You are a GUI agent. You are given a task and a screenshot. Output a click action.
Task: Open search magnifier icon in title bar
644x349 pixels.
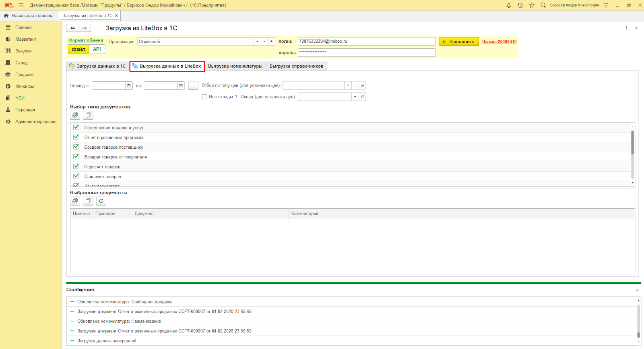pyautogui.click(x=543, y=5)
